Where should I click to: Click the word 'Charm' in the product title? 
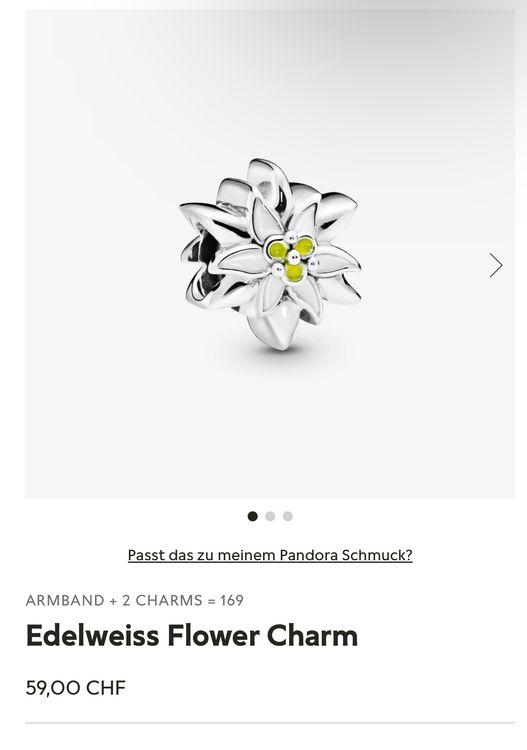pyautogui.click(x=312, y=636)
